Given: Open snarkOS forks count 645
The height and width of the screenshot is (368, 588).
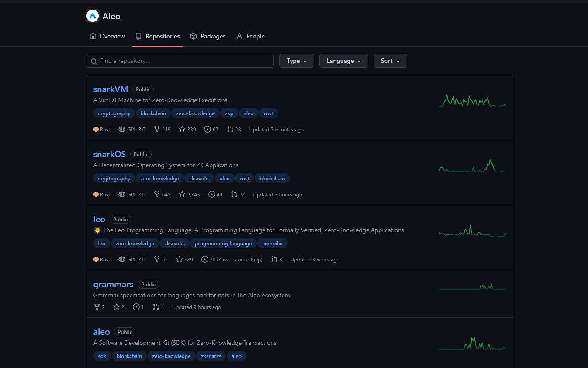Looking at the screenshot, I should [x=162, y=195].
